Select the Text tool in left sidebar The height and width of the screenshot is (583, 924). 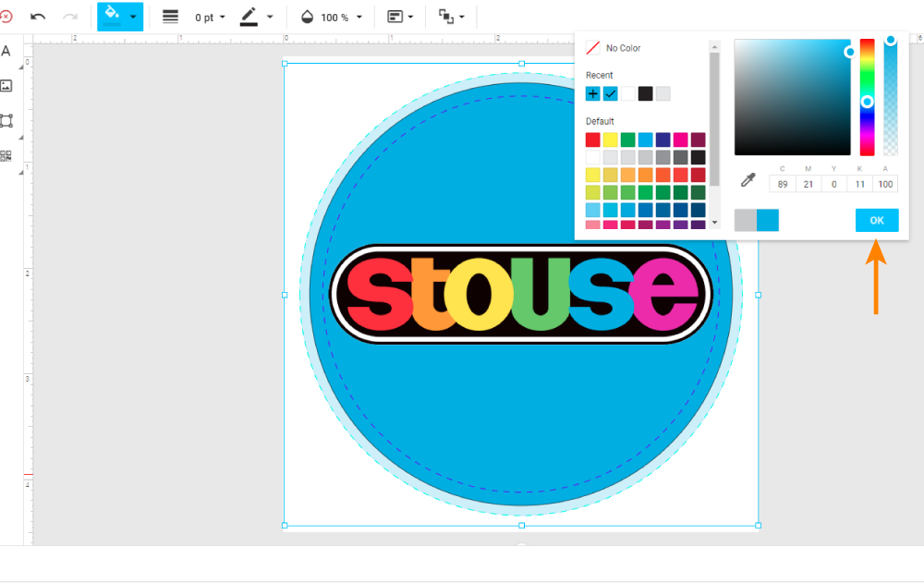click(6, 52)
